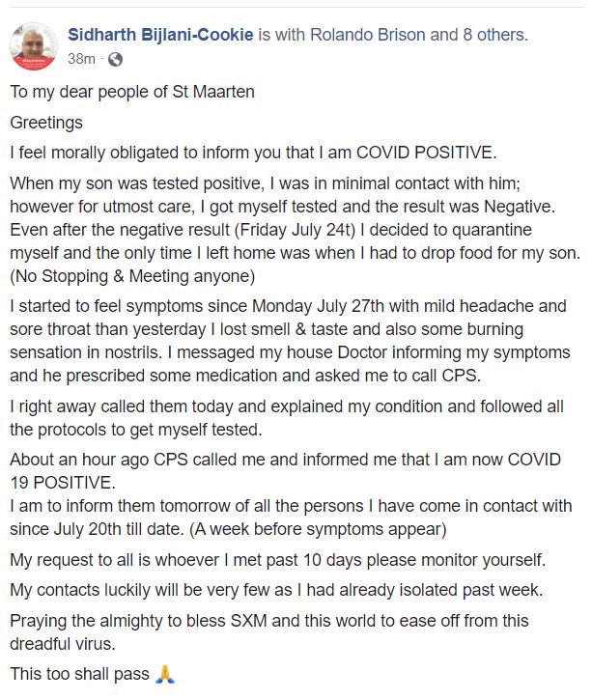This screenshot has height=700, width=592.
Task: Click the "Praying the almighty to bless SXM" paragraph
Action: 269,632
